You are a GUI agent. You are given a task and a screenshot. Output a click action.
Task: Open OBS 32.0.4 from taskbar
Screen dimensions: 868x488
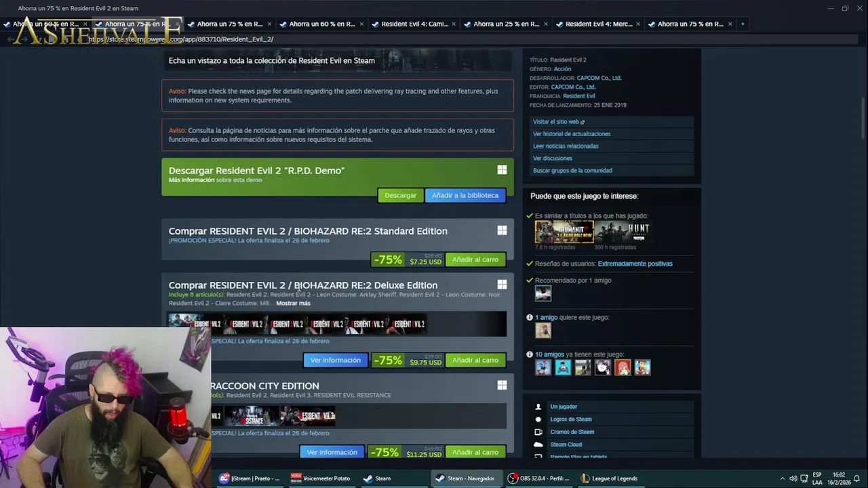click(x=538, y=479)
